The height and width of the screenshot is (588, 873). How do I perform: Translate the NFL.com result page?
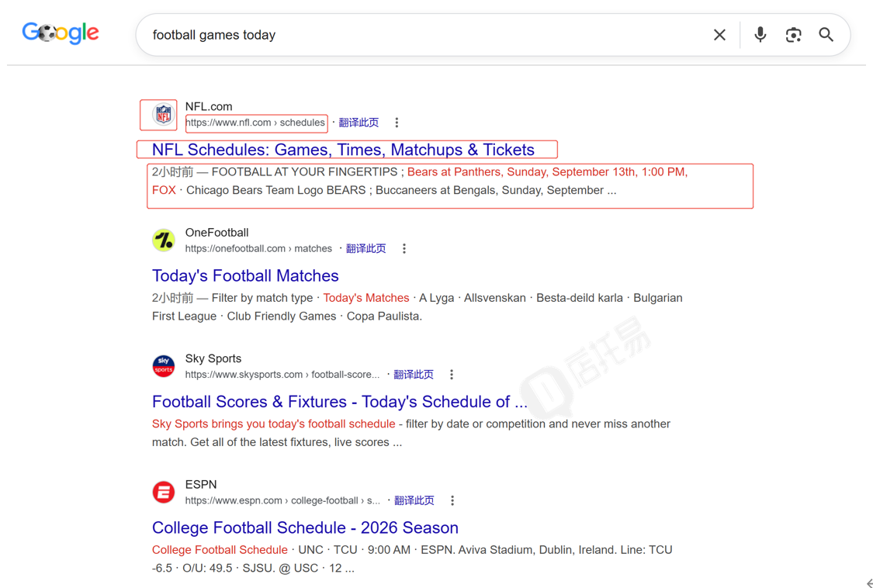point(359,123)
